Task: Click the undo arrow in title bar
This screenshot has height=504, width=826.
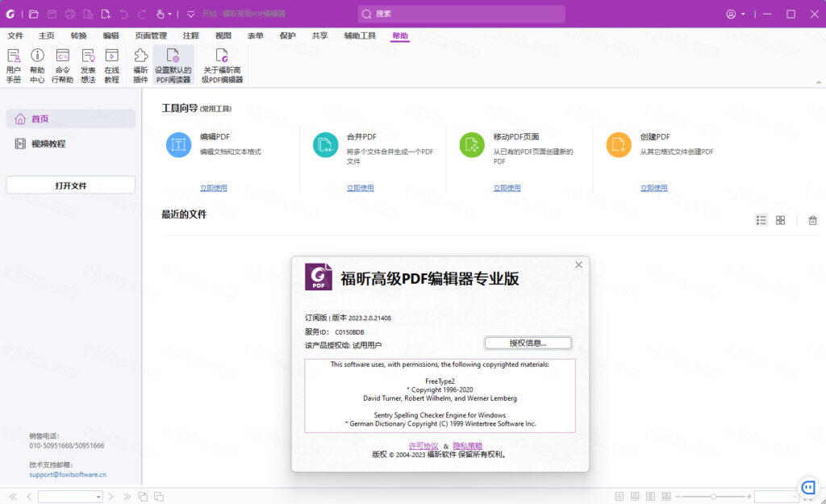Action: (123, 15)
